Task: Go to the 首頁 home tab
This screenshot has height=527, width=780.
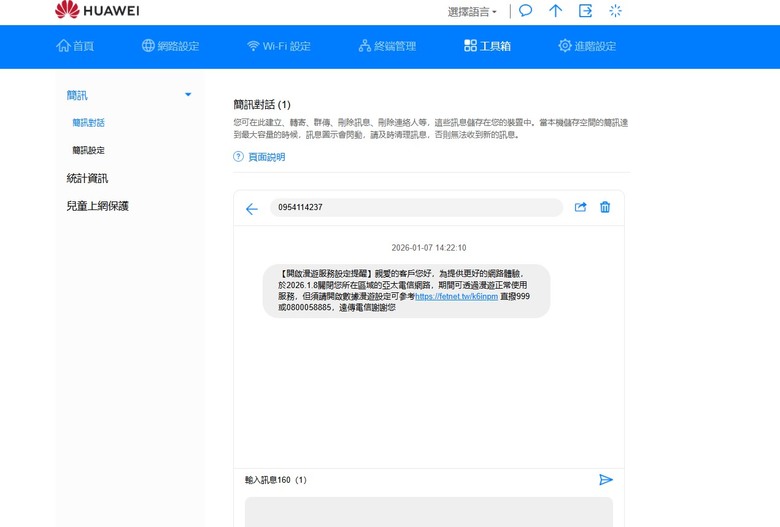Action: click(75, 46)
